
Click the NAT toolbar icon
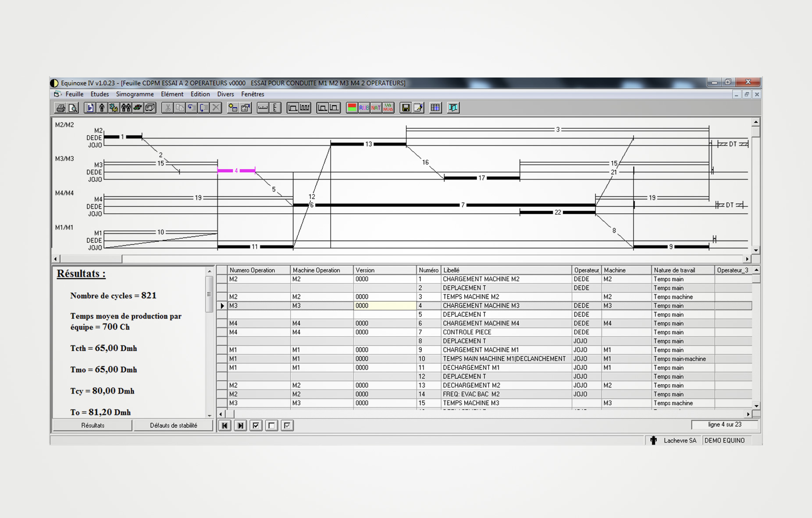pos(376,108)
